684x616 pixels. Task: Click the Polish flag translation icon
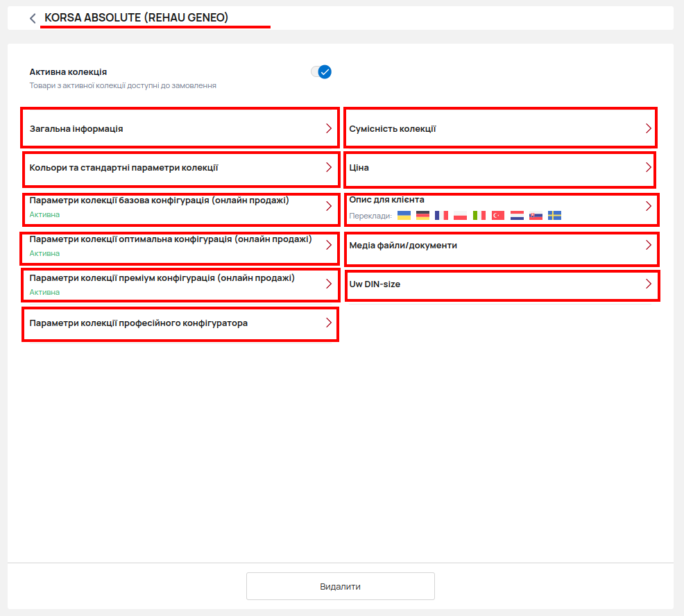[460, 216]
